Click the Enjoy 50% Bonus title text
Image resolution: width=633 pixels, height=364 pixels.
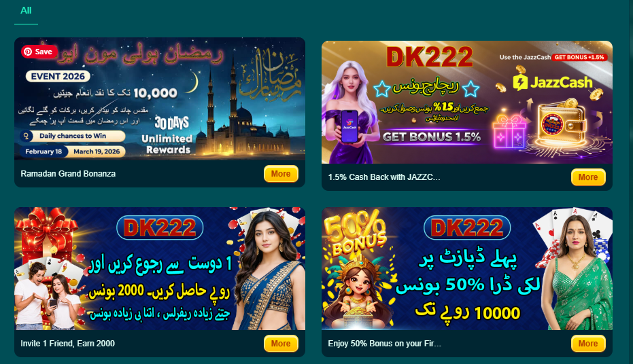pyautogui.click(x=384, y=344)
